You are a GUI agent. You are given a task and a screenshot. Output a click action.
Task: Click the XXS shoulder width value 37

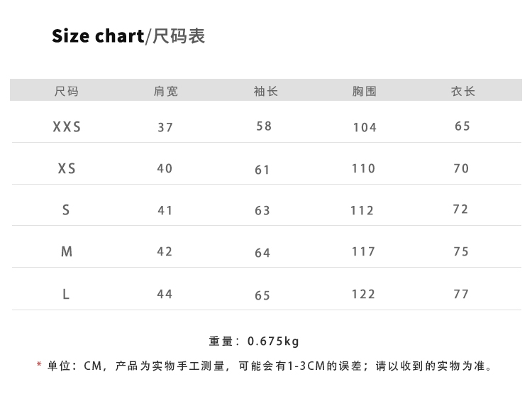pyautogui.click(x=165, y=128)
